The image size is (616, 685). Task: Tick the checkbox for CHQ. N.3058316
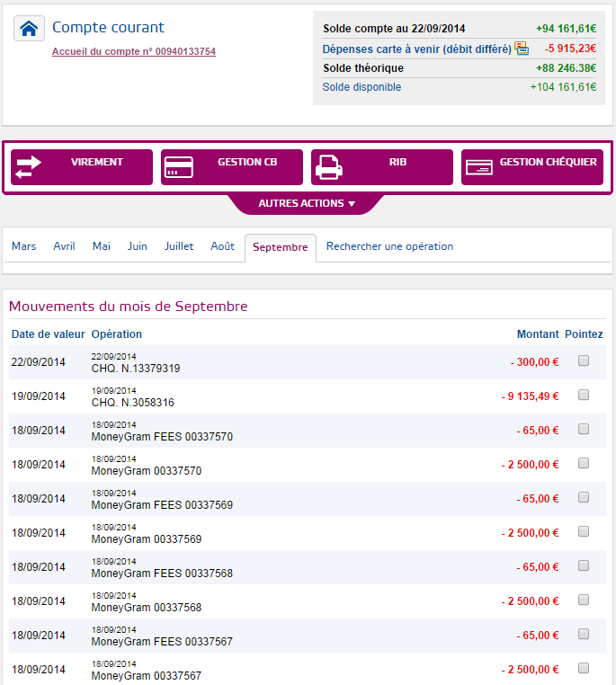pyautogui.click(x=584, y=395)
